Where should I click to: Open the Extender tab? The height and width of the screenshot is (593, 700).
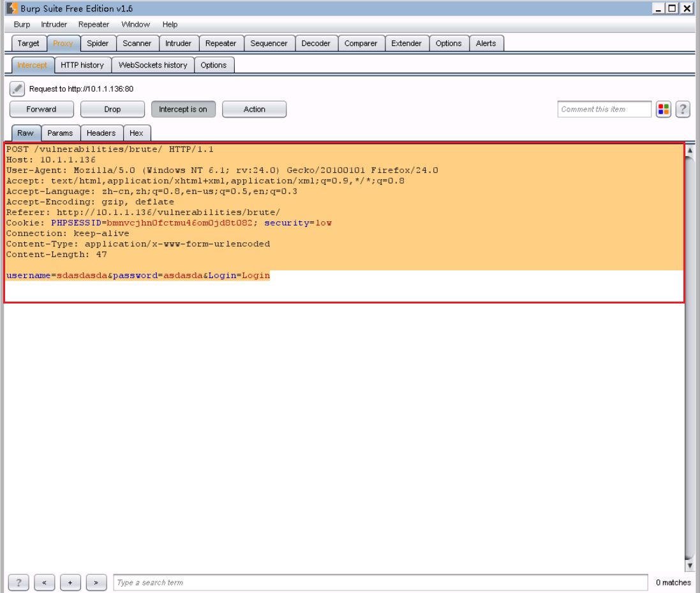(406, 43)
